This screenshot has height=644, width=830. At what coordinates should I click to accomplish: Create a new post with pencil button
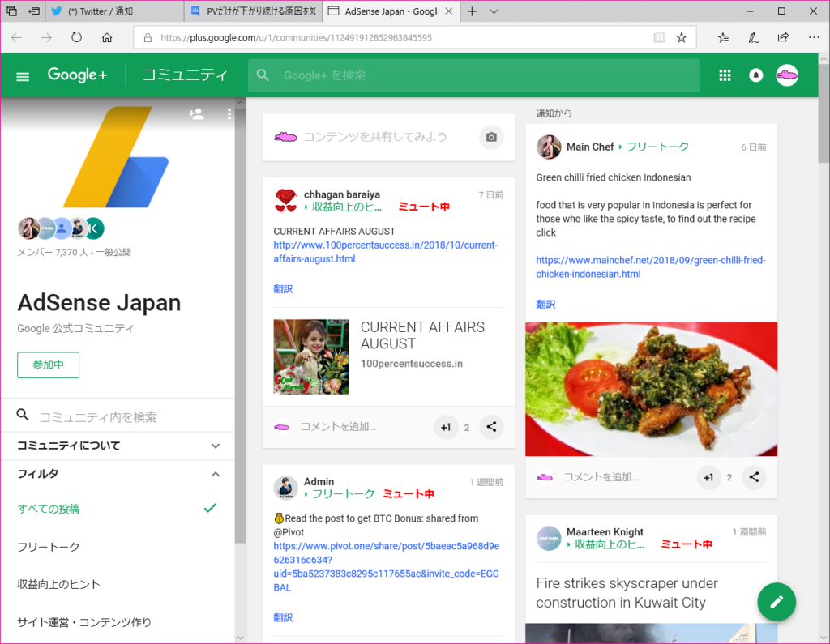point(777,602)
